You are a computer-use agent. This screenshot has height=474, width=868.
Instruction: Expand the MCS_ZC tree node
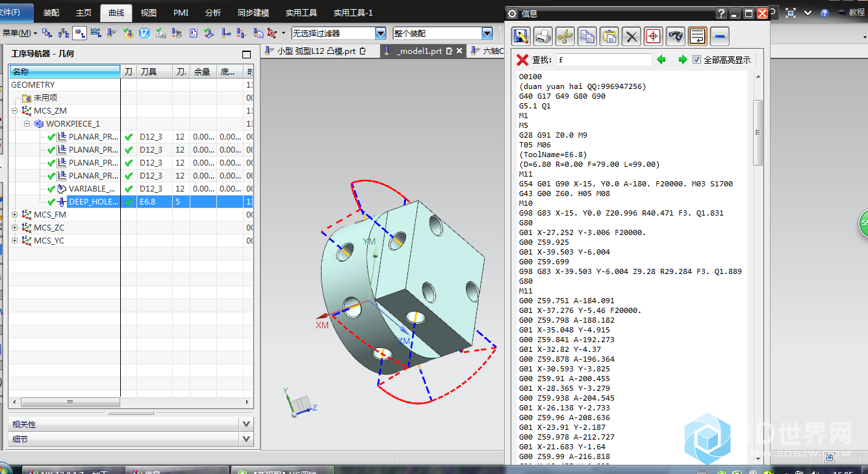coord(15,227)
